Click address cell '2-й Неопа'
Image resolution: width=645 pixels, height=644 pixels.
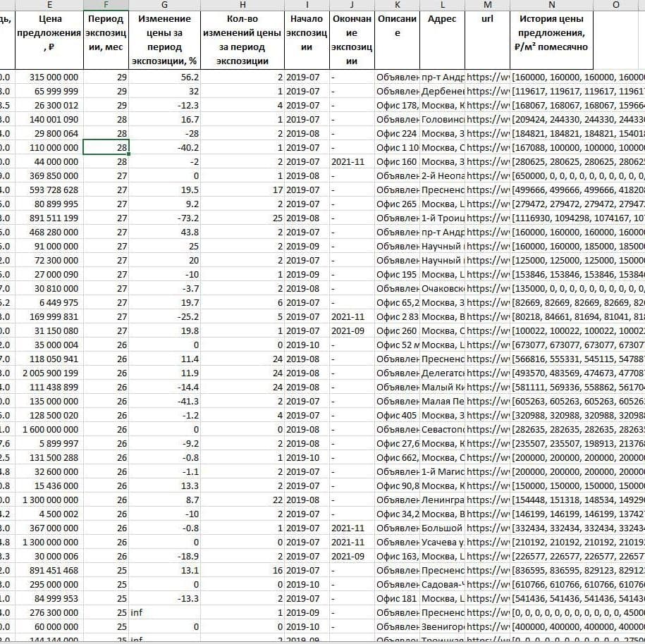click(x=442, y=175)
